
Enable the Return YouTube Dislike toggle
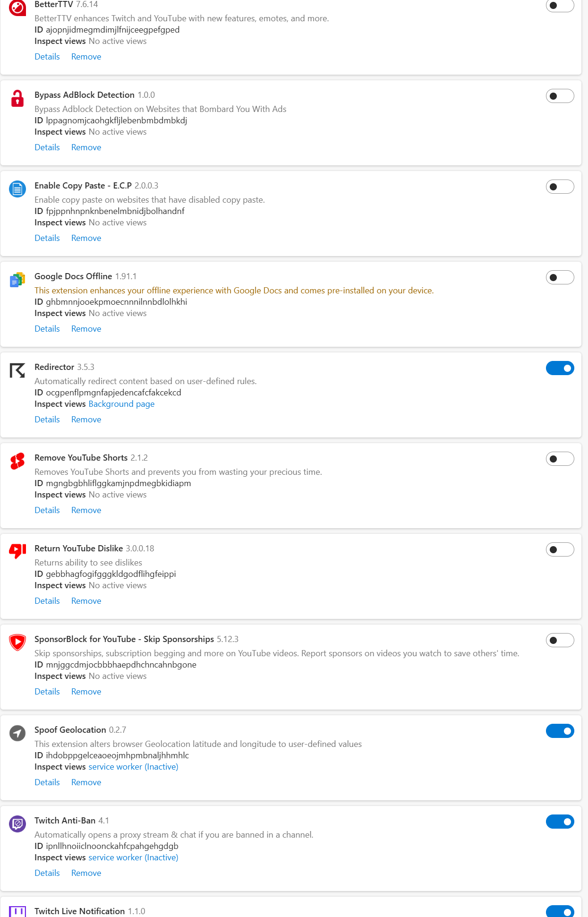point(560,549)
